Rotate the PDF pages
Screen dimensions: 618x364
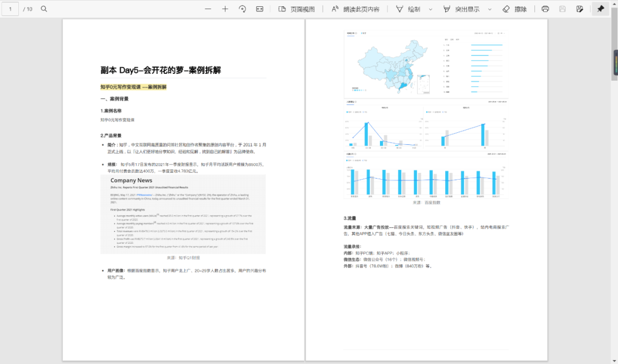point(243,9)
